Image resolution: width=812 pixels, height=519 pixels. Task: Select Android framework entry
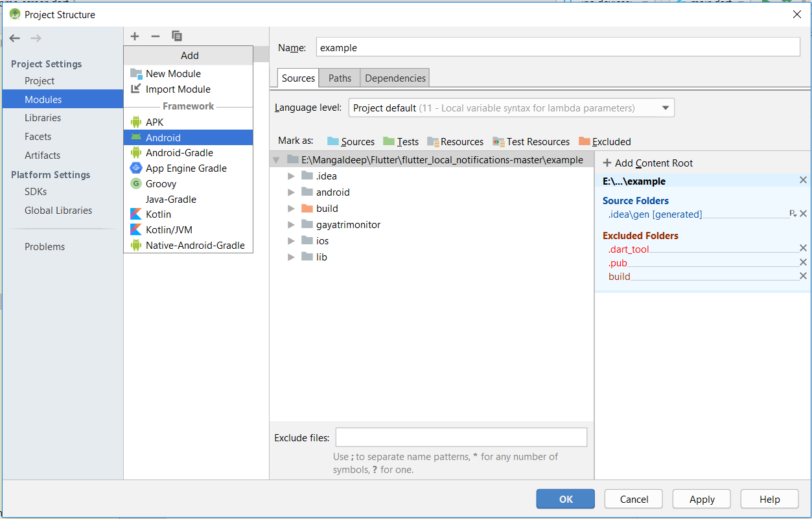coord(188,137)
